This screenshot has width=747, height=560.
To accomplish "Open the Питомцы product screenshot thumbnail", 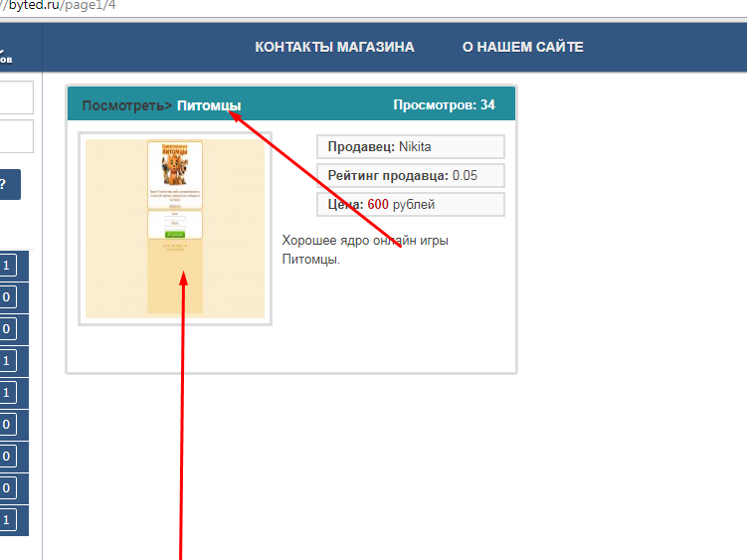I will coord(175,229).
